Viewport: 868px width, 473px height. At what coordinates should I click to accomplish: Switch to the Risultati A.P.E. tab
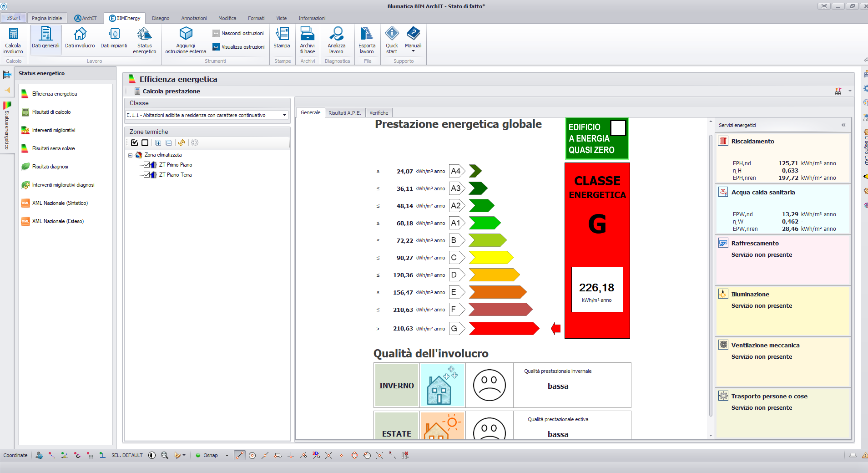344,113
